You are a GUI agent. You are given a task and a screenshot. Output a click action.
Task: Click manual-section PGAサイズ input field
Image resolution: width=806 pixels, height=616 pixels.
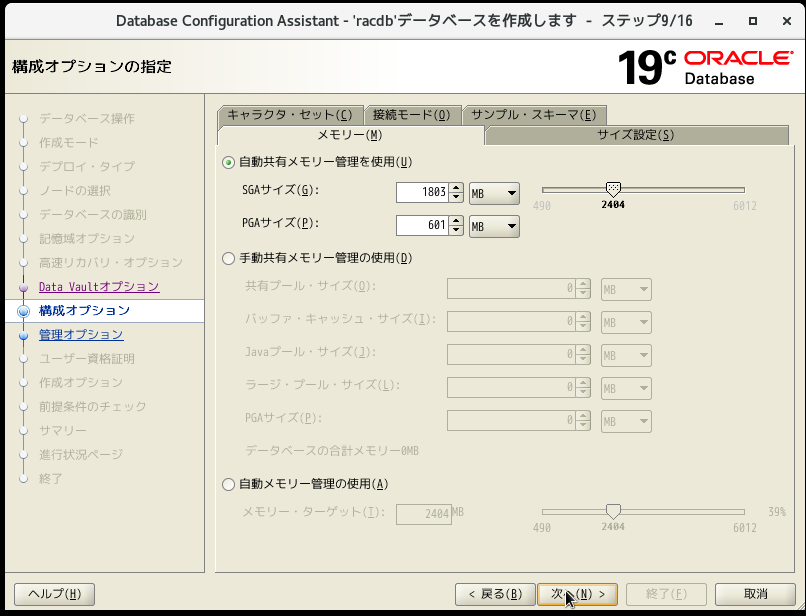coord(511,421)
